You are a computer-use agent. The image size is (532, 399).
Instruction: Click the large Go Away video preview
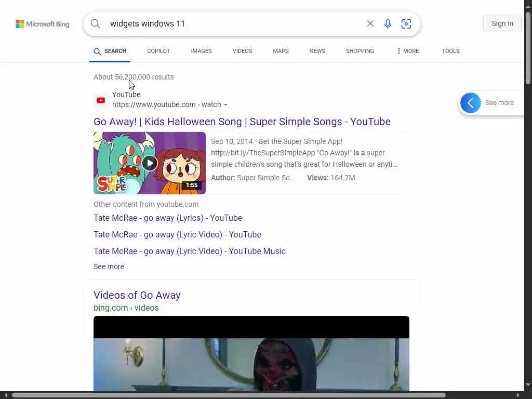[x=251, y=353]
